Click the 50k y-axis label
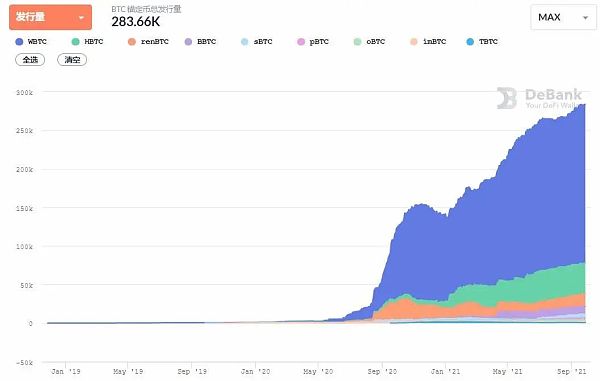 pos(27,285)
